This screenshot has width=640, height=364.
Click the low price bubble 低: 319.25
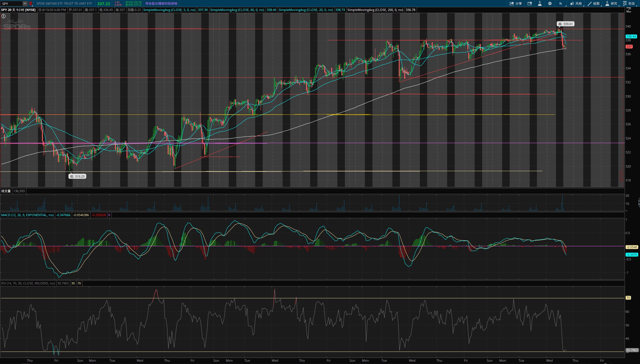[x=77, y=176]
